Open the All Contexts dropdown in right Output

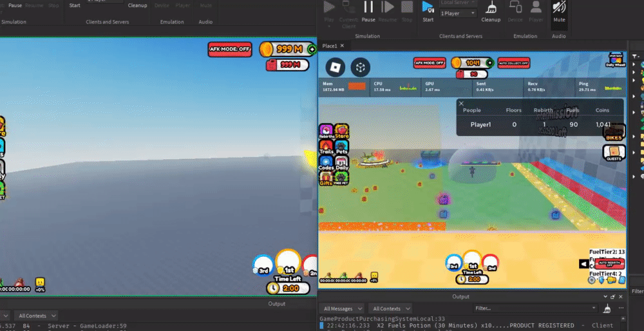tap(390, 308)
